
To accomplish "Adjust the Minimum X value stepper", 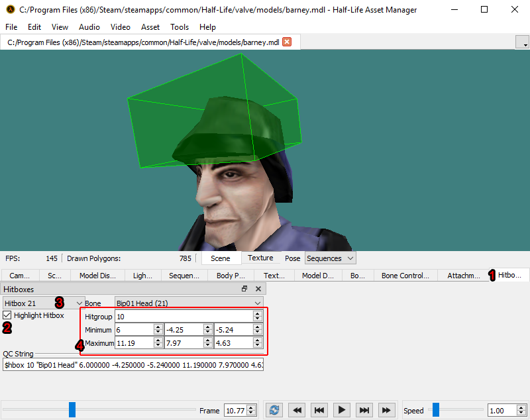I will [158, 329].
